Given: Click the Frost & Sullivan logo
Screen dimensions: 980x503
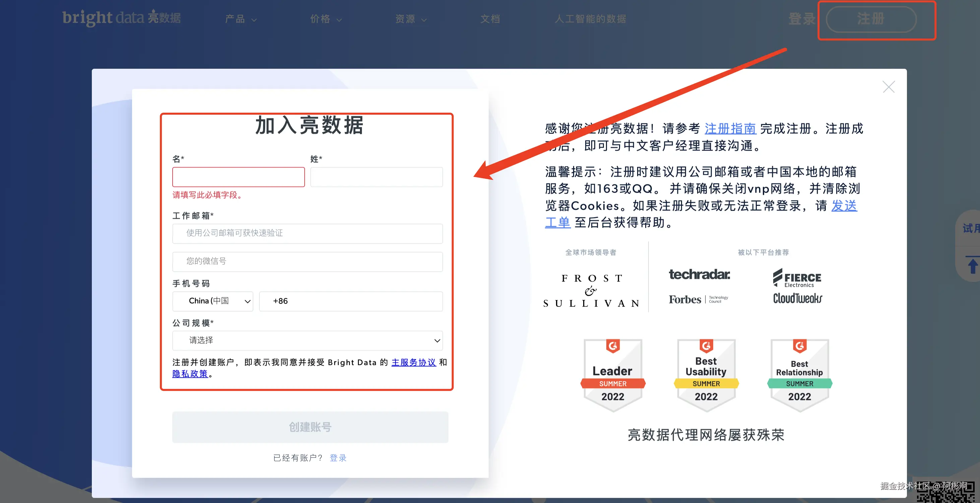Looking at the screenshot, I should [591, 289].
